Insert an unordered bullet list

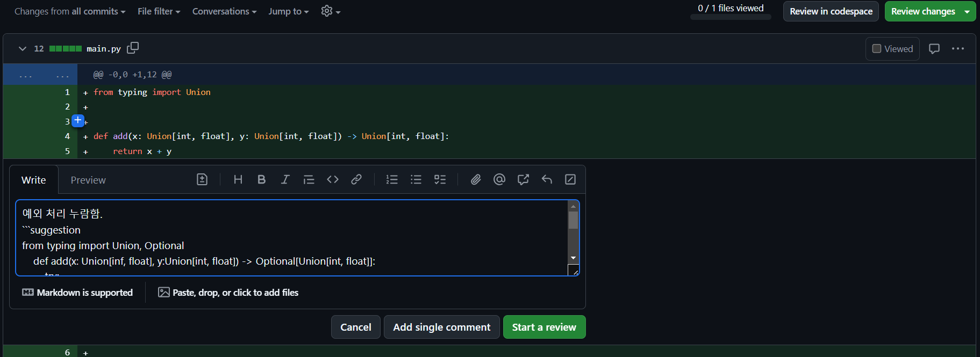tap(416, 179)
